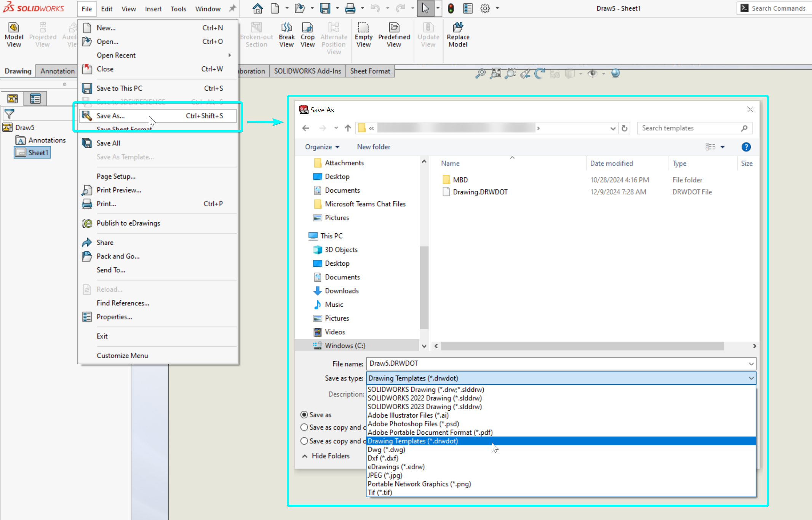Screen dimensions: 812x520
Task: Refresh the folder listing in Save As
Action: (624, 128)
